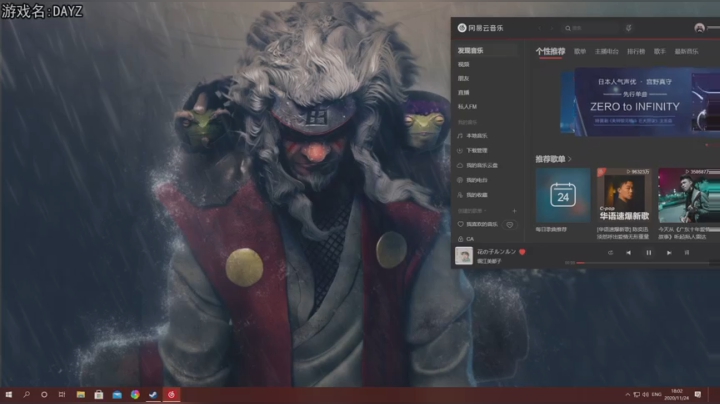Switch to 个性推荐 tab
The width and height of the screenshot is (720, 404).
pos(550,51)
